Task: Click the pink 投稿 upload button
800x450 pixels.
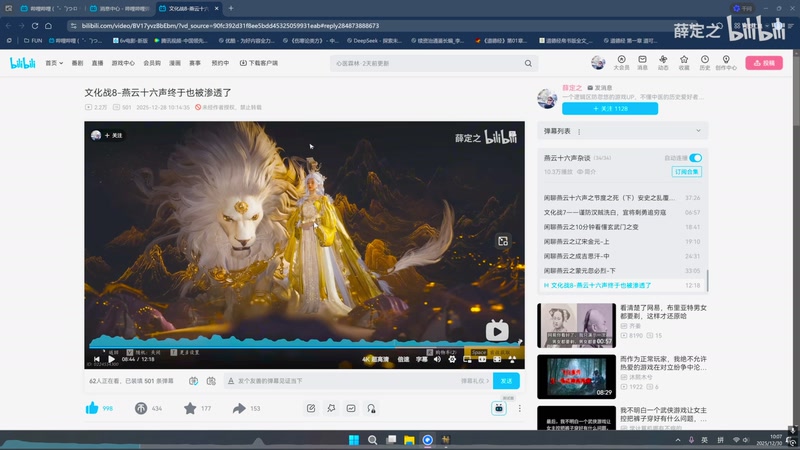Action: click(x=764, y=63)
